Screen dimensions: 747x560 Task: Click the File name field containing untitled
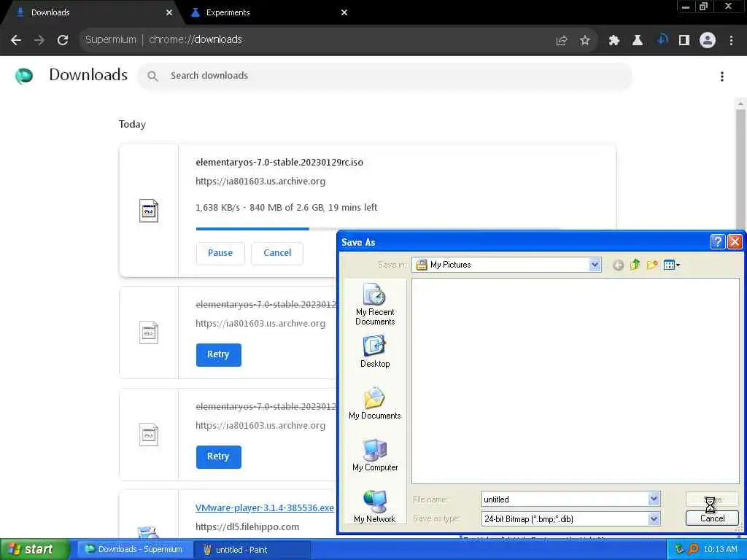[565, 499]
